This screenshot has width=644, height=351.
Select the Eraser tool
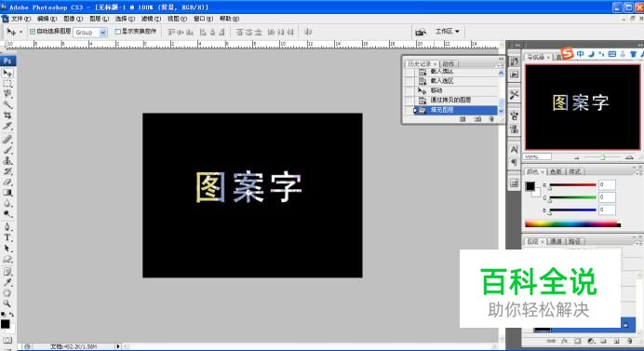7,182
